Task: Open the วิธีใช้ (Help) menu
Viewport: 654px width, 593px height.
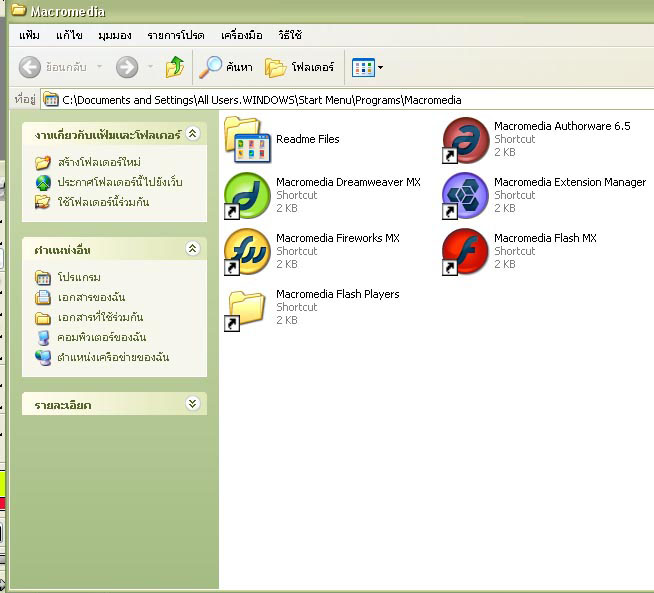Action: tap(290, 35)
